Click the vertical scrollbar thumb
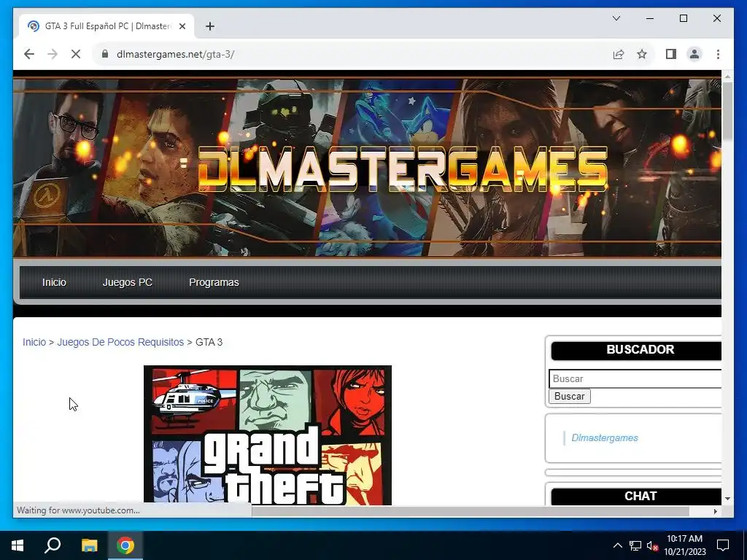 pos(727,112)
